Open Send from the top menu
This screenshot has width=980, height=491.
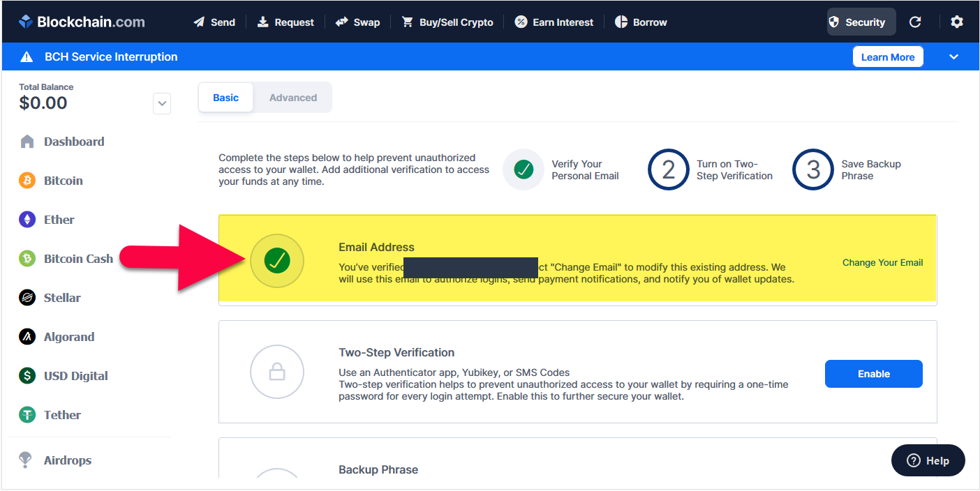point(214,22)
